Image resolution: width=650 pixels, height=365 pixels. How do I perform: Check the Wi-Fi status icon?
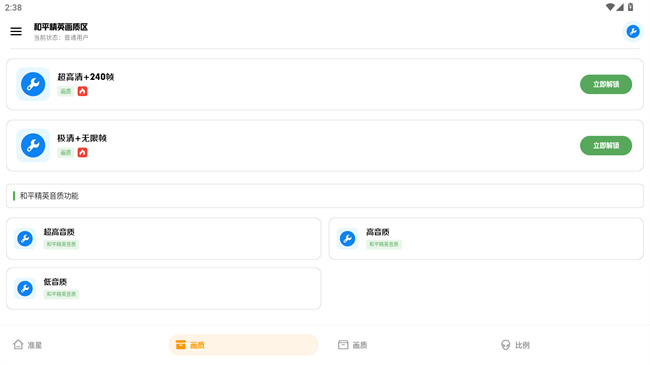point(610,7)
